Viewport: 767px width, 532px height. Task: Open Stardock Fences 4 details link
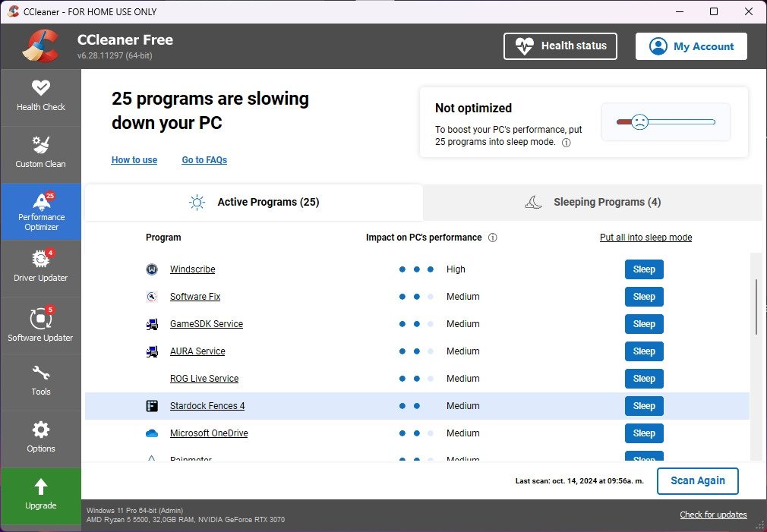(207, 406)
